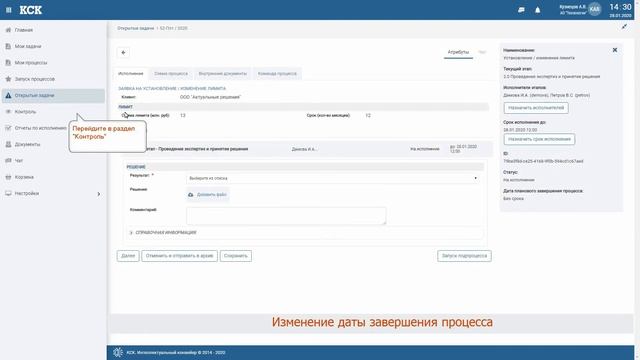Click the На исполнении status in stage row

(424, 149)
